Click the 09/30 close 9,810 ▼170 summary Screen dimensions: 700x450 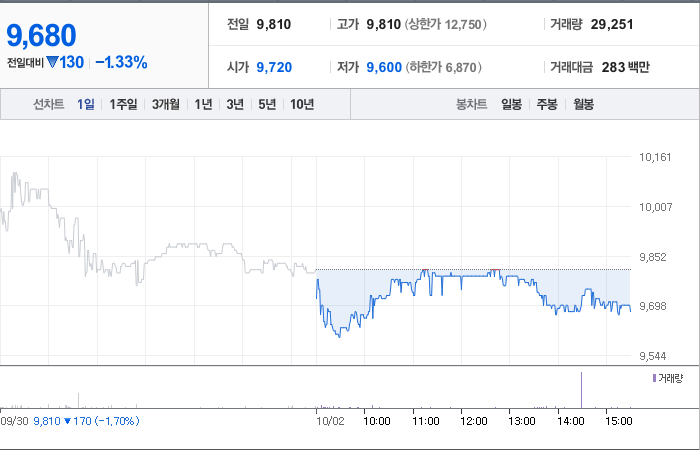(86, 421)
